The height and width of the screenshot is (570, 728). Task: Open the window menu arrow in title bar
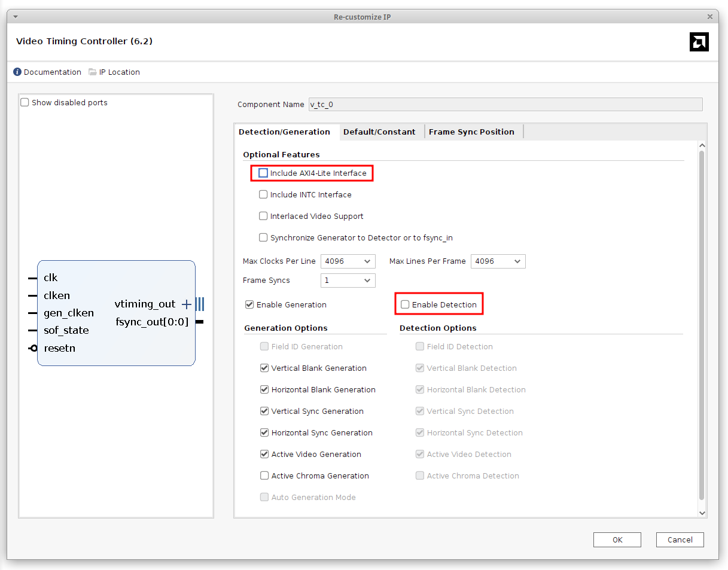point(15,17)
